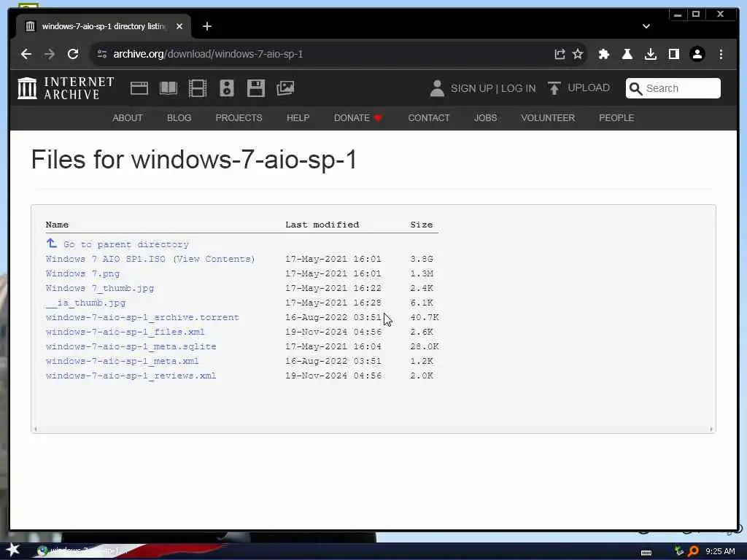This screenshot has height=560, width=747.
Task: Download Windows 7 AIO SP1.ISO
Action: click(x=106, y=259)
